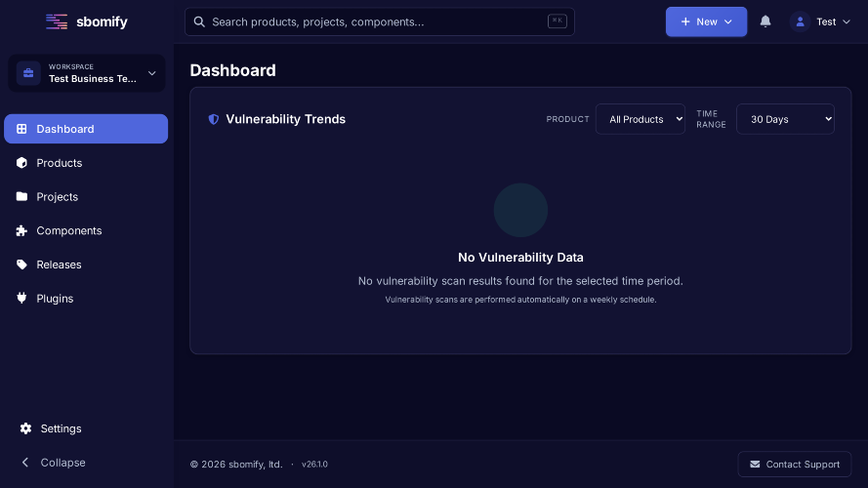Click the Projects folder icon

[21, 196]
